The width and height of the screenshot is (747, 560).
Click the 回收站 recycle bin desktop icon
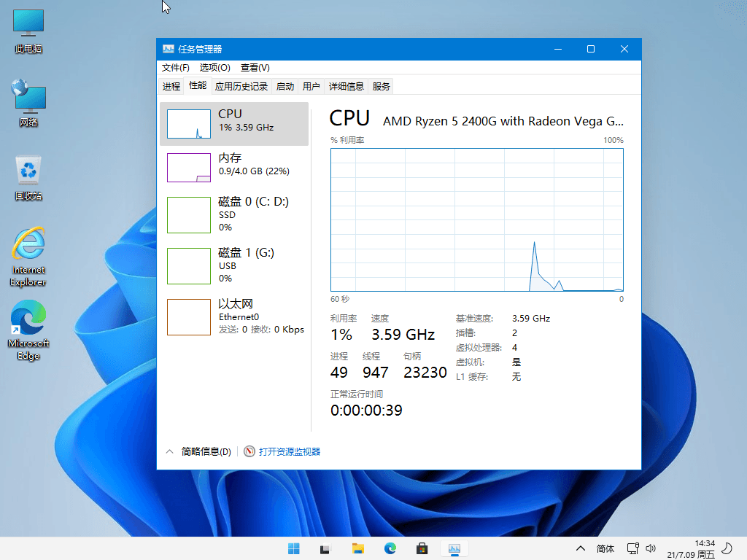28,178
